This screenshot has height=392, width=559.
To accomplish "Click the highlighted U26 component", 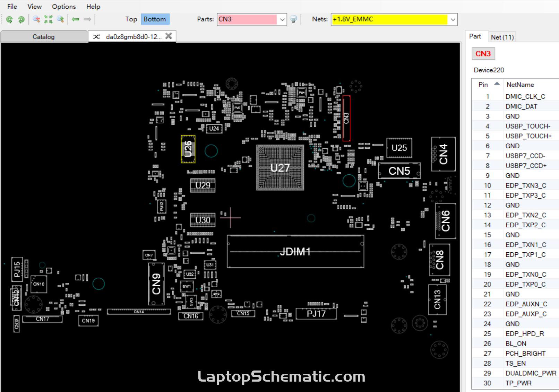I will point(188,149).
